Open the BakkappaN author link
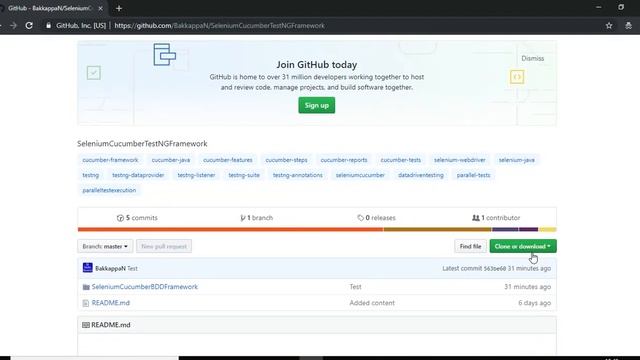Viewport: 640px width, 360px height. pos(110,268)
